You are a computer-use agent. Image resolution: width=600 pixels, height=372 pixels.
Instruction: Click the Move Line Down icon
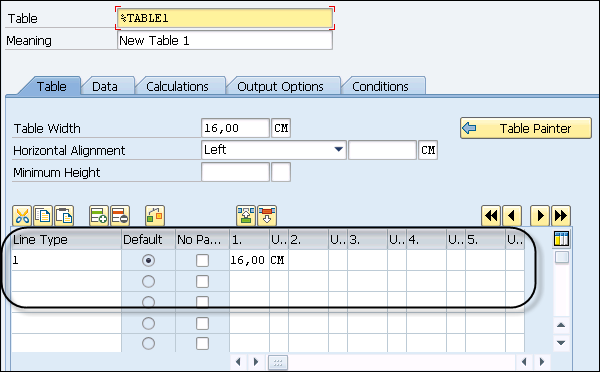pos(267,216)
